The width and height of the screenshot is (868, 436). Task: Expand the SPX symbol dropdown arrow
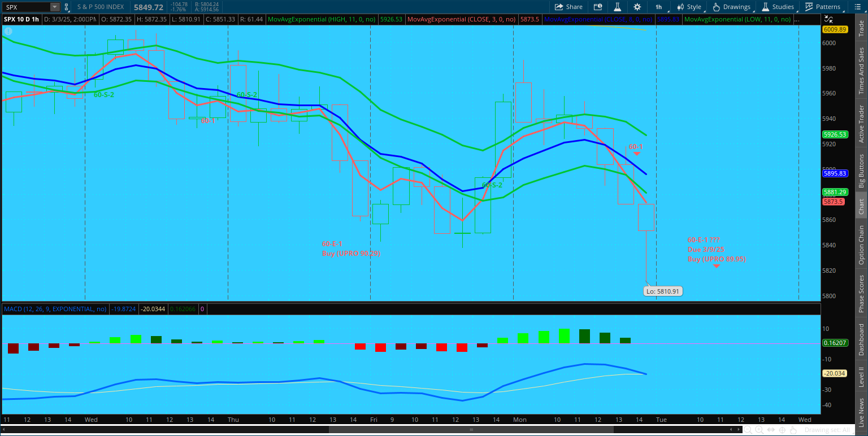54,7
